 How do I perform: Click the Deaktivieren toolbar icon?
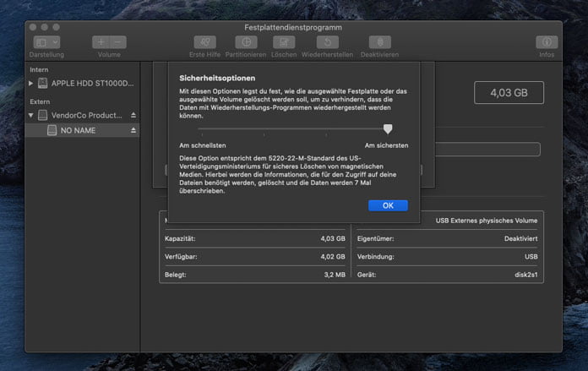[x=379, y=41]
